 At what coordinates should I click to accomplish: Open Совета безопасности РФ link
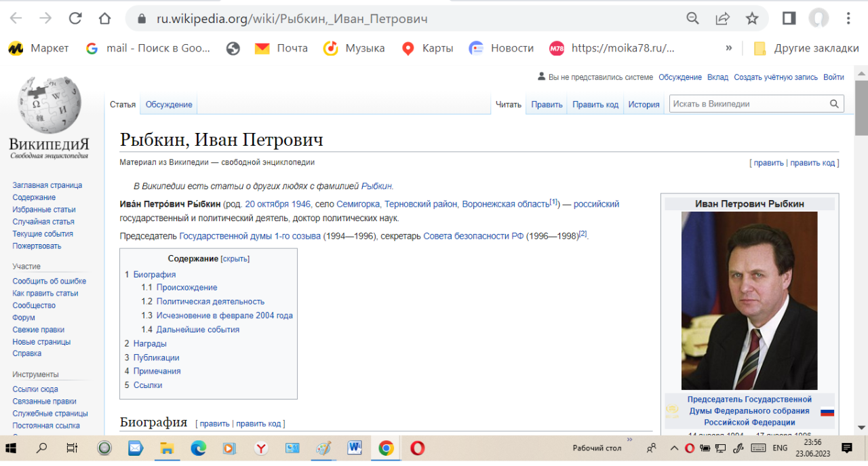click(x=473, y=236)
